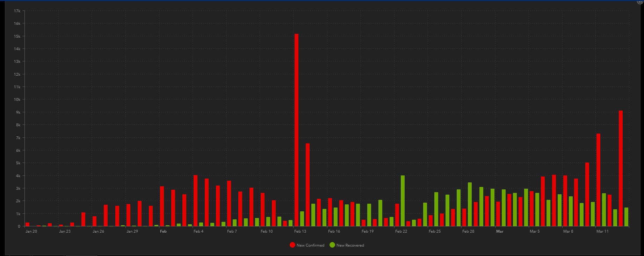
Task: Toggle the New Confirmed legend series
Action: [307, 245]
